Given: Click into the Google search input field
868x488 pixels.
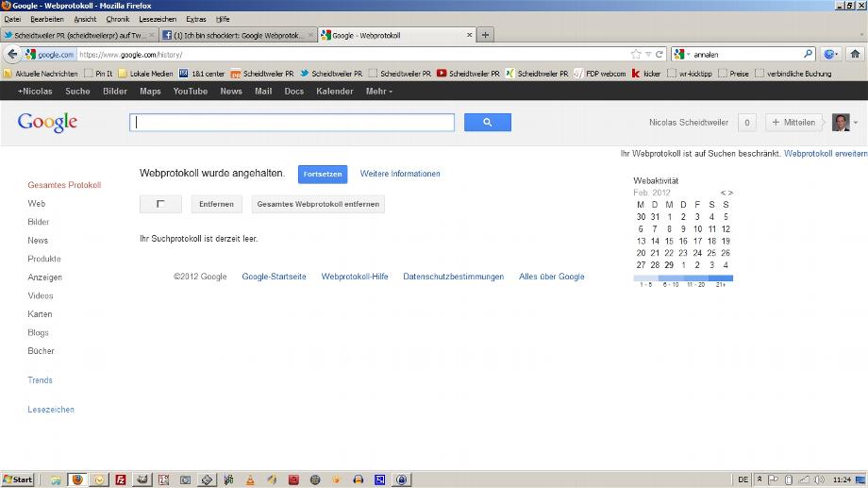Looking at the screenshot, I should pyautogui.click(x=292, y=123).
